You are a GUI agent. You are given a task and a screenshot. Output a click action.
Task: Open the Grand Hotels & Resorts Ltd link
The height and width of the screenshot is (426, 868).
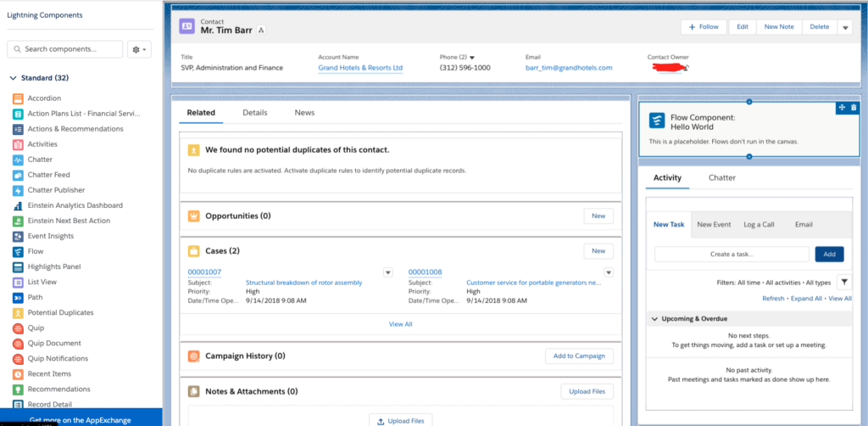coord(360,68)
